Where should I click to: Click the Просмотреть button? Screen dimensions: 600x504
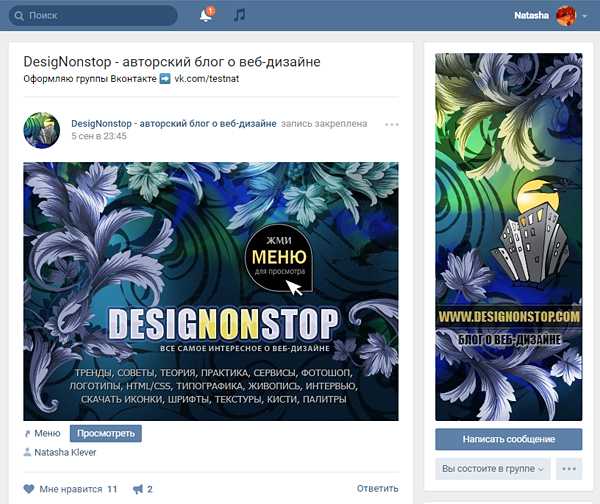tap(106, 433)
